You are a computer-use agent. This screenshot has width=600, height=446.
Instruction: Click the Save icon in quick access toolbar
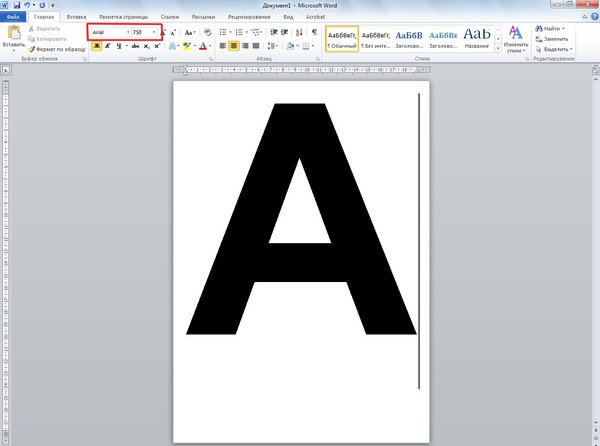point(16,5)
